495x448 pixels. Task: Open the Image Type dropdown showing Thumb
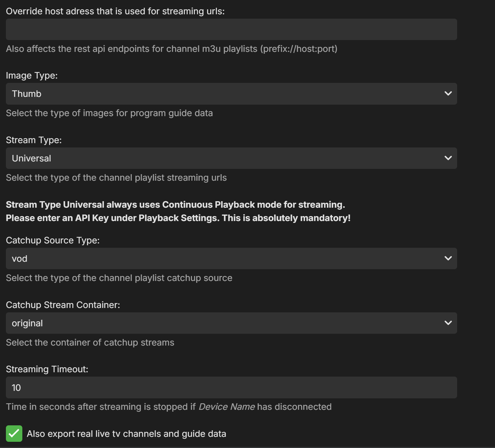pyautogui.click(x=217, y=94)
